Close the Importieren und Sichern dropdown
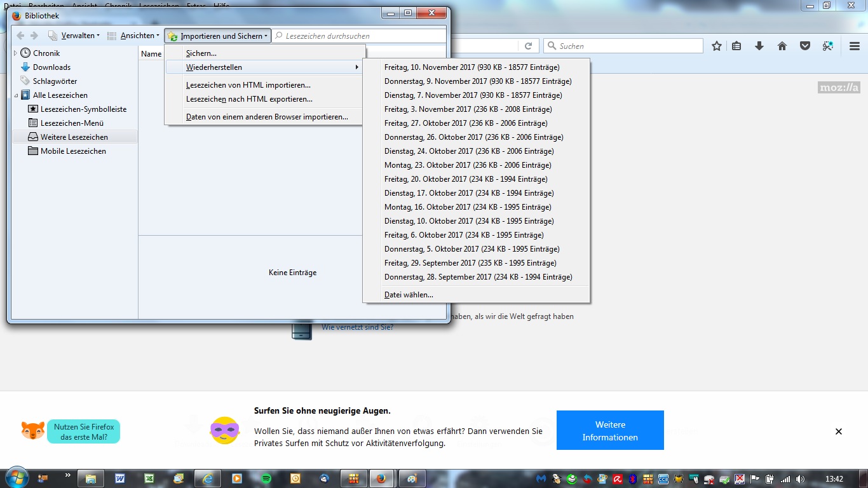868x488 pixels. point(217,36)
